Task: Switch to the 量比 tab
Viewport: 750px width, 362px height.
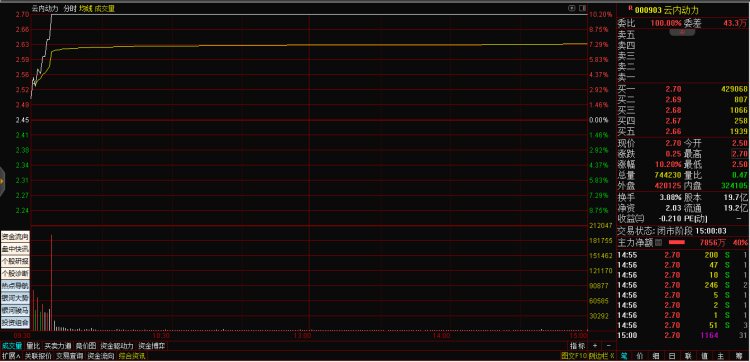Action: (33, 345)
